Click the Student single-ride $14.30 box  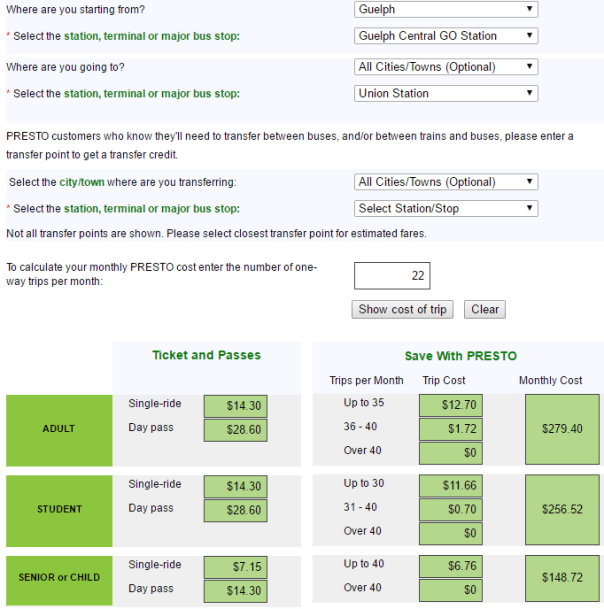point(235,487)
